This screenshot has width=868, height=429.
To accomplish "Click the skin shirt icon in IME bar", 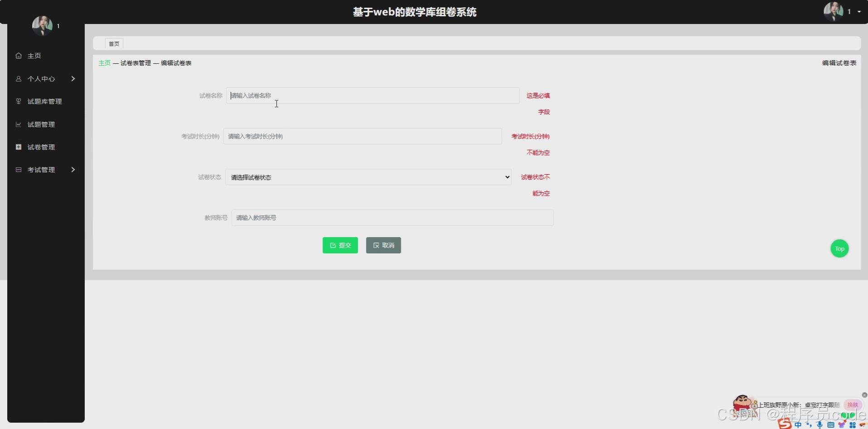I will [841, 424].
